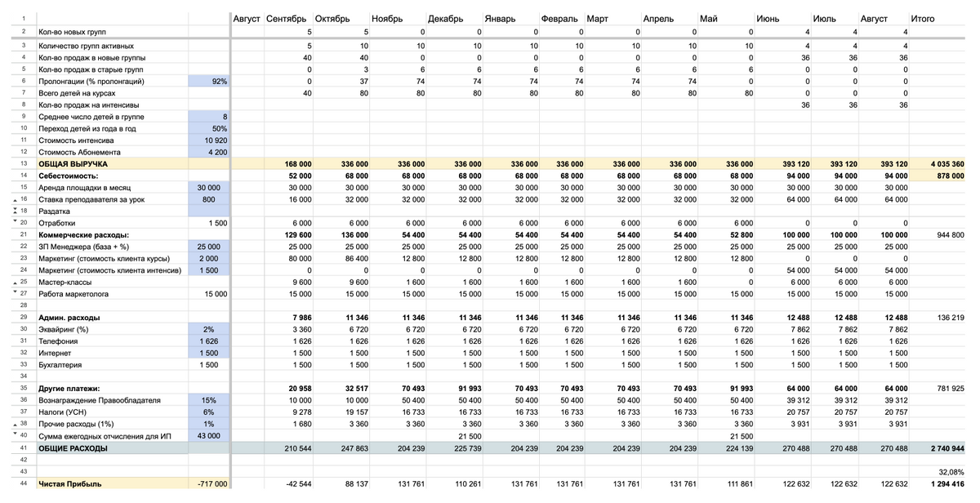Click the intensive cost cell 10 920
Screen dimensions: 980x503
point(208,140)
